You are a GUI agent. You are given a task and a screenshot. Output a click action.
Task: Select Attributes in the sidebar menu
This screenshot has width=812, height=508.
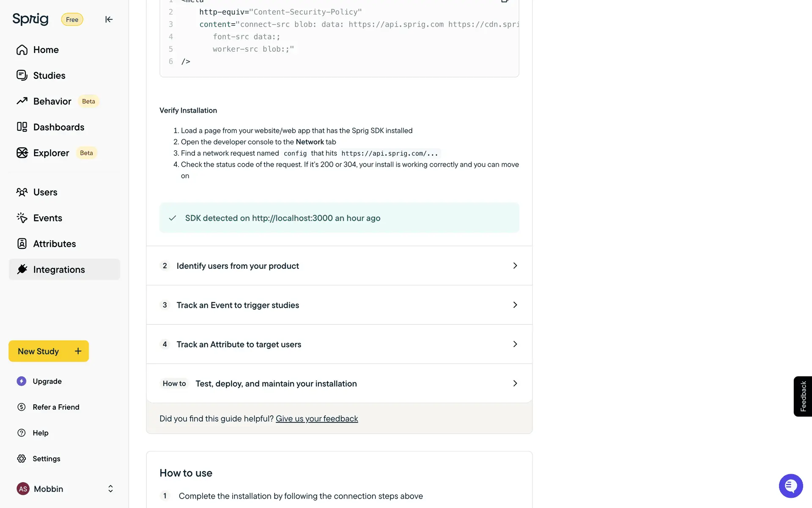54,244
